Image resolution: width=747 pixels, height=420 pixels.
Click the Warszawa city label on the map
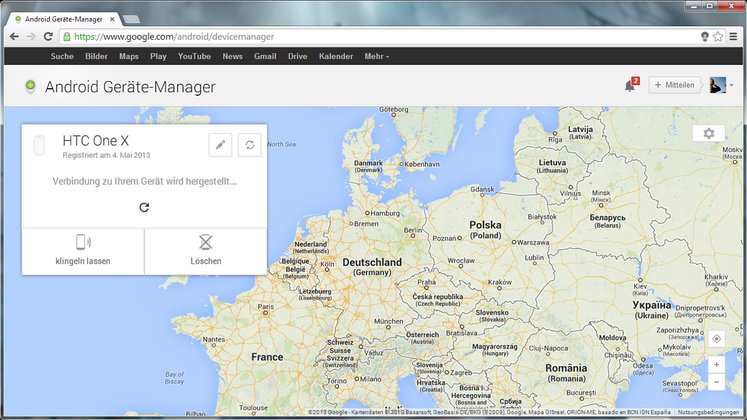533,242
